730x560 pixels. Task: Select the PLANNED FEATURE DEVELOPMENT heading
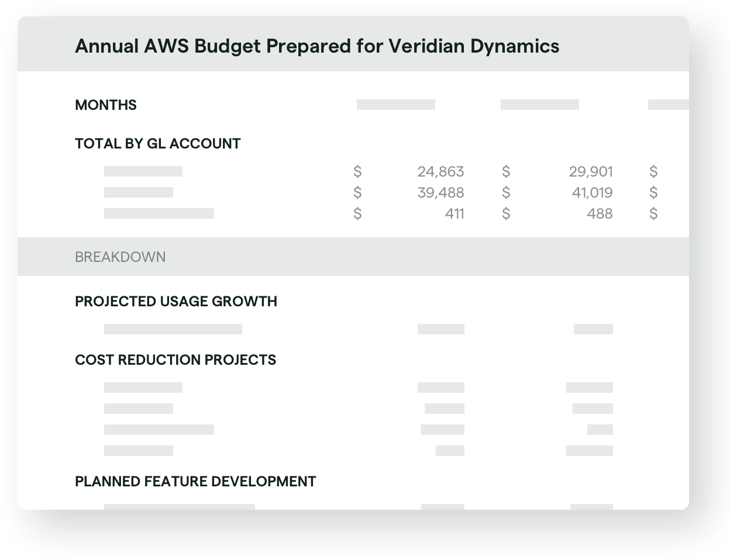coord(195,481)
